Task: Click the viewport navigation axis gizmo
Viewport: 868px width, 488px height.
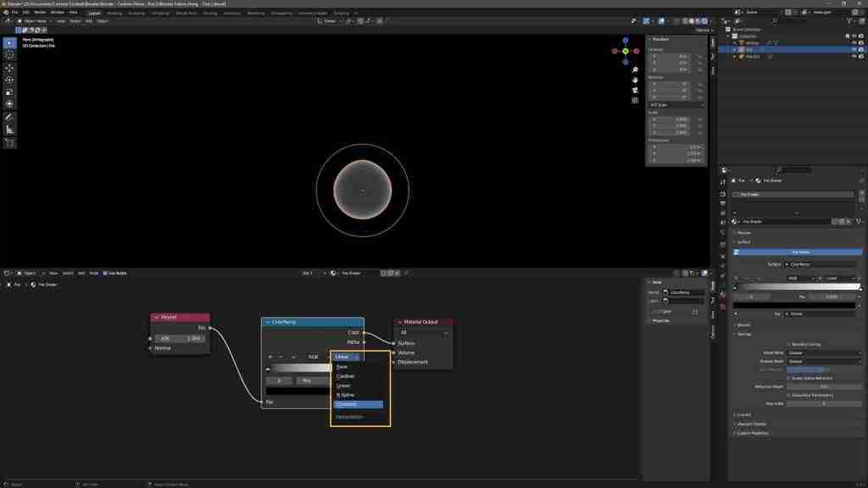Action: click(x=626, y=51)
